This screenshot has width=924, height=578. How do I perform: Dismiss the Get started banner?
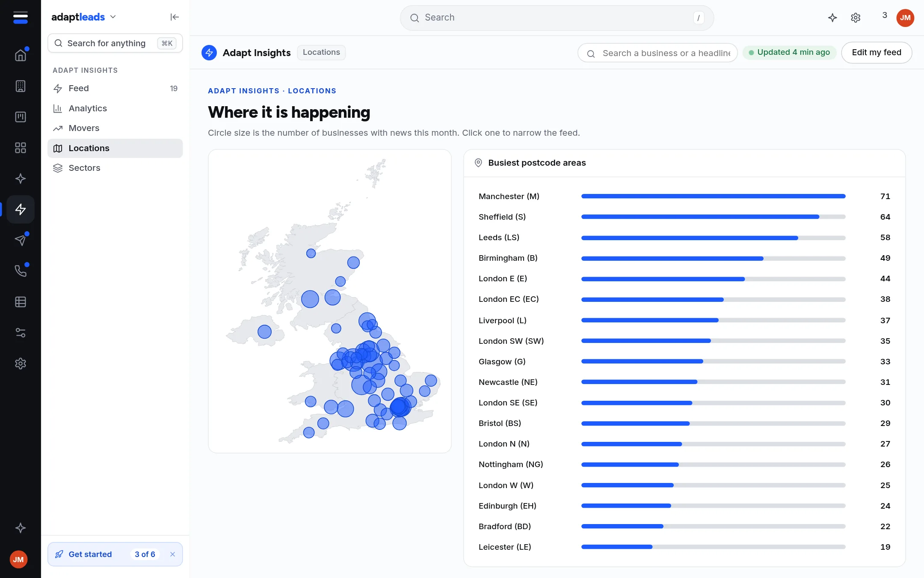click(x=172, y=554)
